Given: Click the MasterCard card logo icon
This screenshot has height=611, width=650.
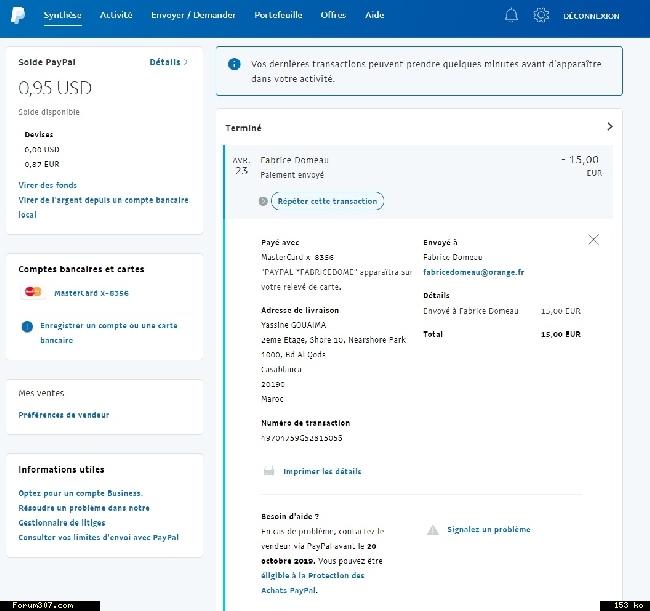Looking at the screenshot, I should [33, 292].
